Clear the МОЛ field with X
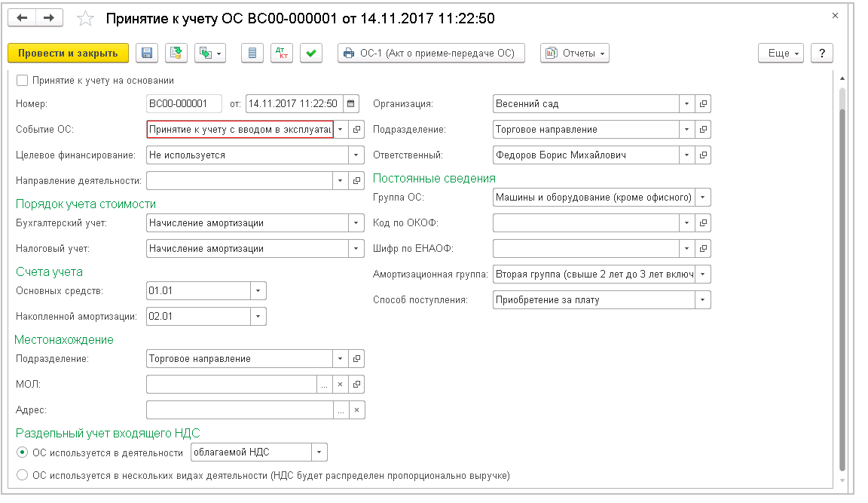This screenshot has width=868, height=503. [341, 385]
